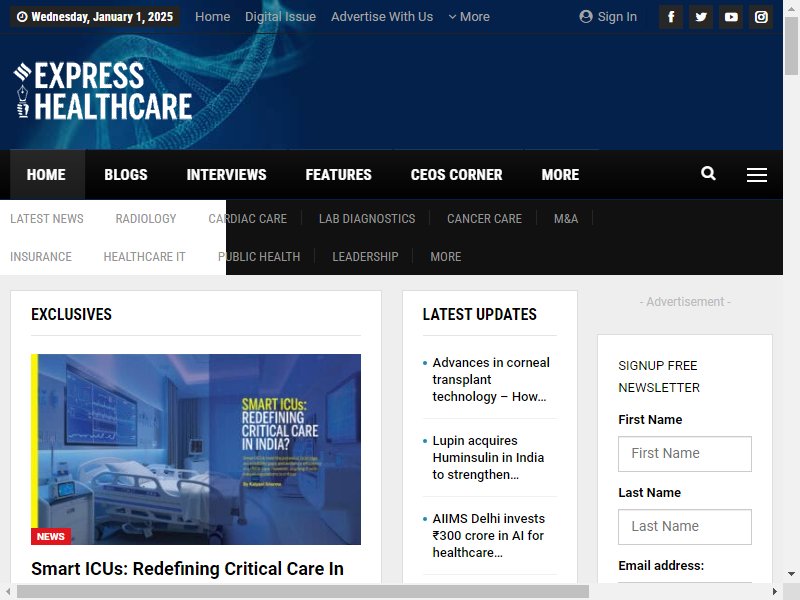This screenshot has height=600, width=800.
Task: Click the Sign In user icon
Action: click(x=586, y=17)
